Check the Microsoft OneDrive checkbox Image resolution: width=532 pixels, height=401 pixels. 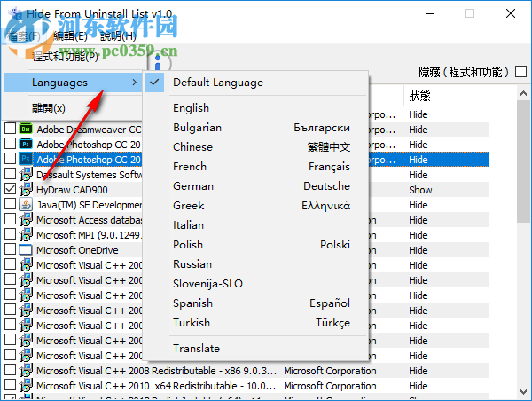(10, 249)
